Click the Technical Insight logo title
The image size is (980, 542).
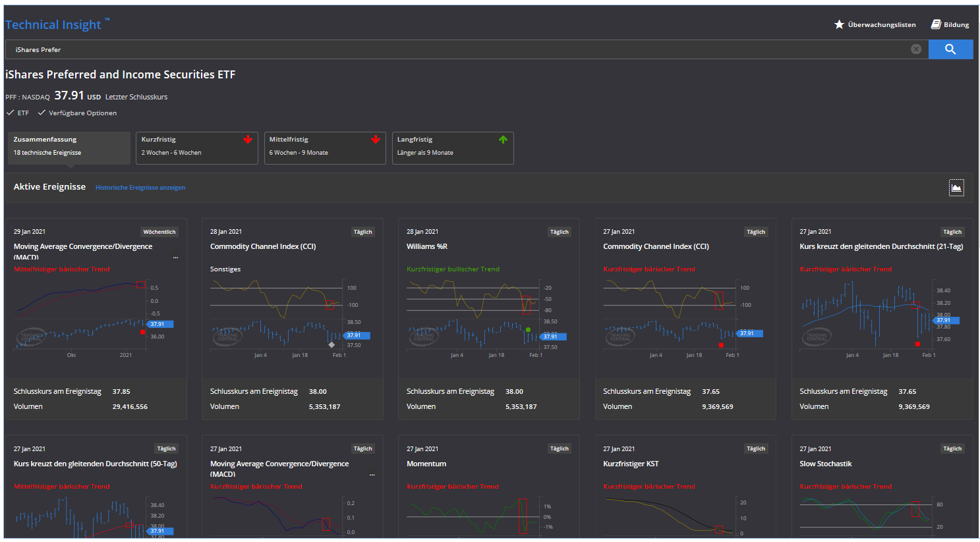pyautogui.click(x=57, y=24)
